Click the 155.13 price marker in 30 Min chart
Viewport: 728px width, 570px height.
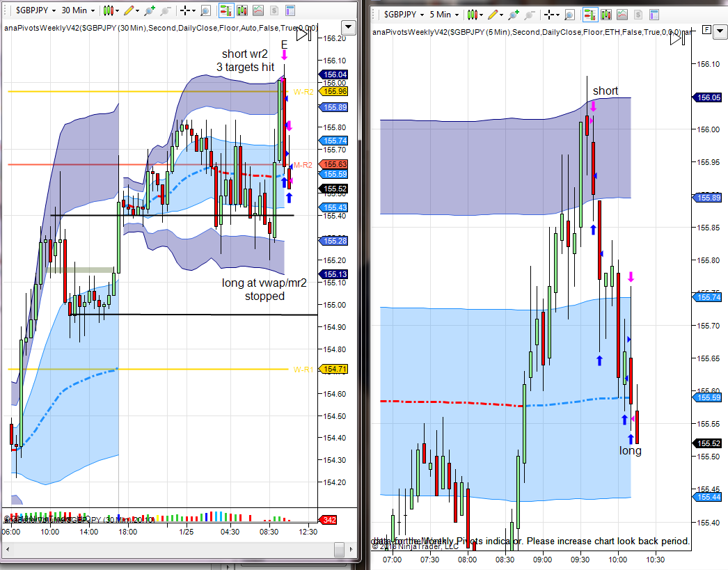(334, 274)
